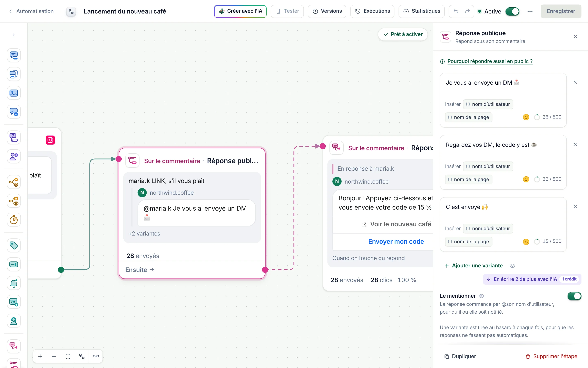Toggle the Le mentionner switch off

[574, 296]
